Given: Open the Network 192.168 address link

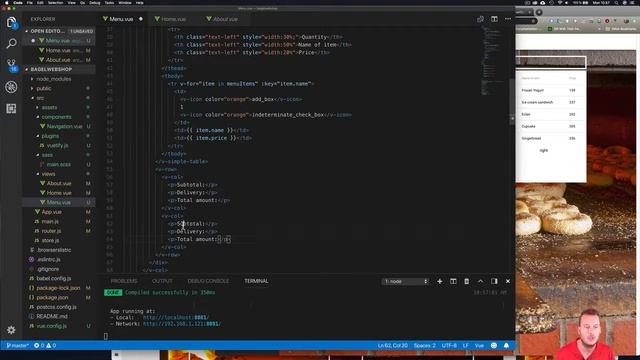Looking at the screenshot, I should (x=182, y=324).
